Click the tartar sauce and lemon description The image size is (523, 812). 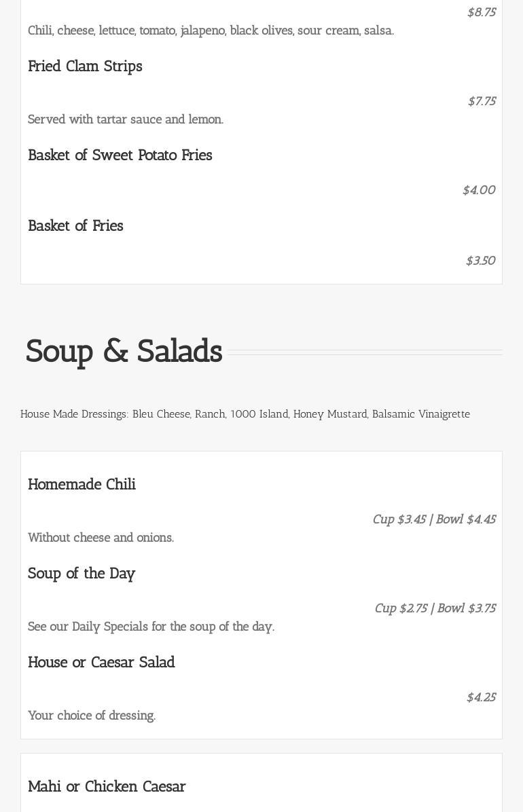(x=126, y=119)
